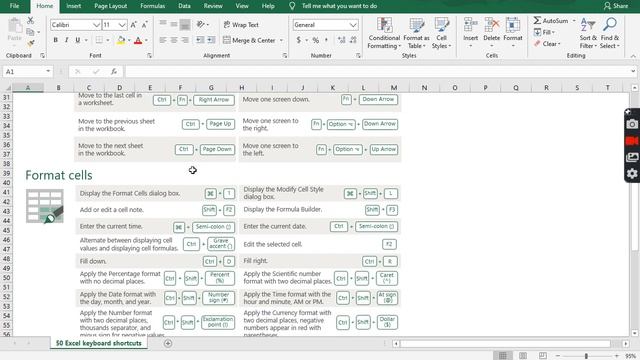Open Cell Styles gallery
The image size is (640, 360).
click(x=441, y=33)
